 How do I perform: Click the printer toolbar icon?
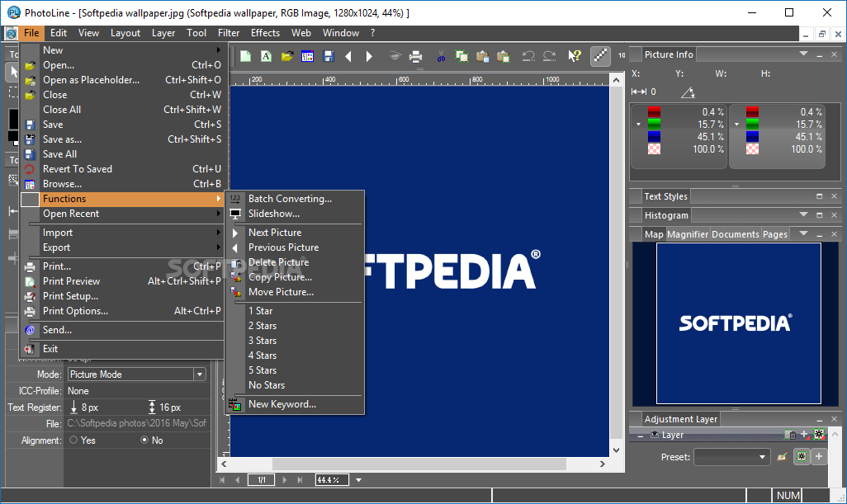415,56
